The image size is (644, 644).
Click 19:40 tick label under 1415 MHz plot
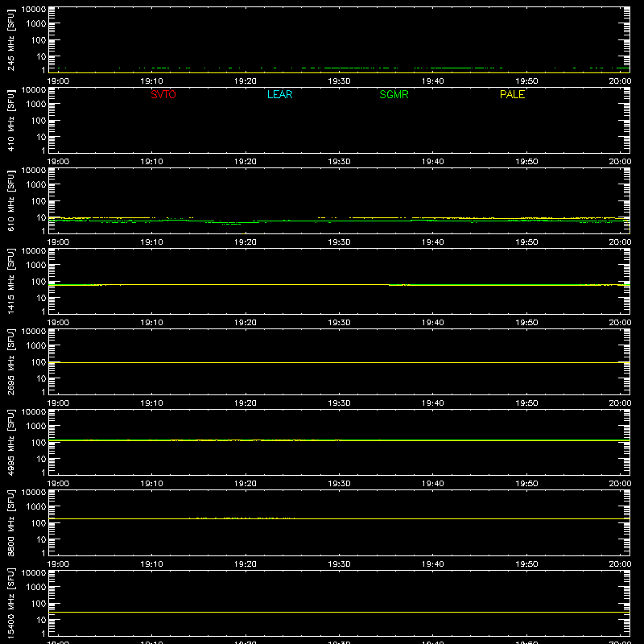pyautogui.click(x=433, y=323)
